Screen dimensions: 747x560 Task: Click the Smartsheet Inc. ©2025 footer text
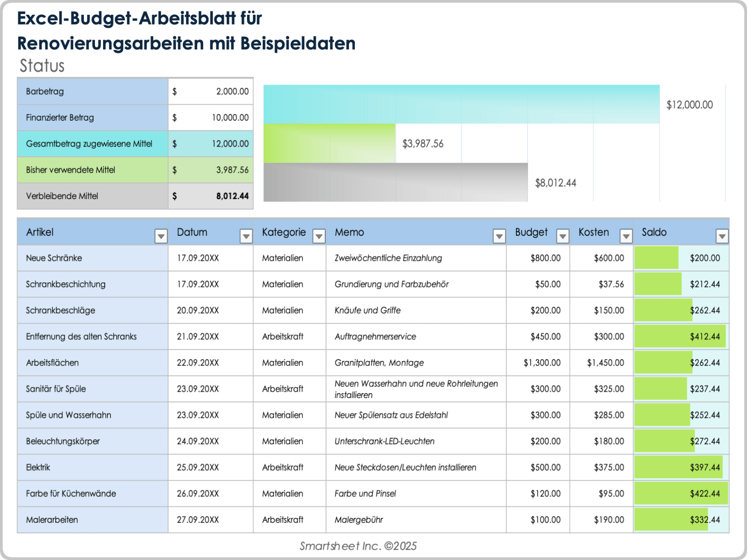click(358, 546)
